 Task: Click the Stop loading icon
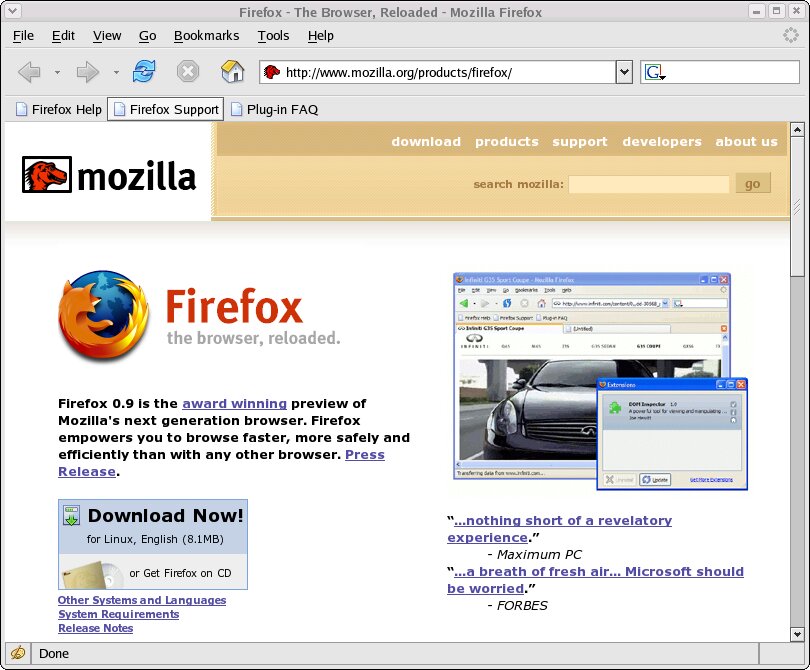pos(188,71)
